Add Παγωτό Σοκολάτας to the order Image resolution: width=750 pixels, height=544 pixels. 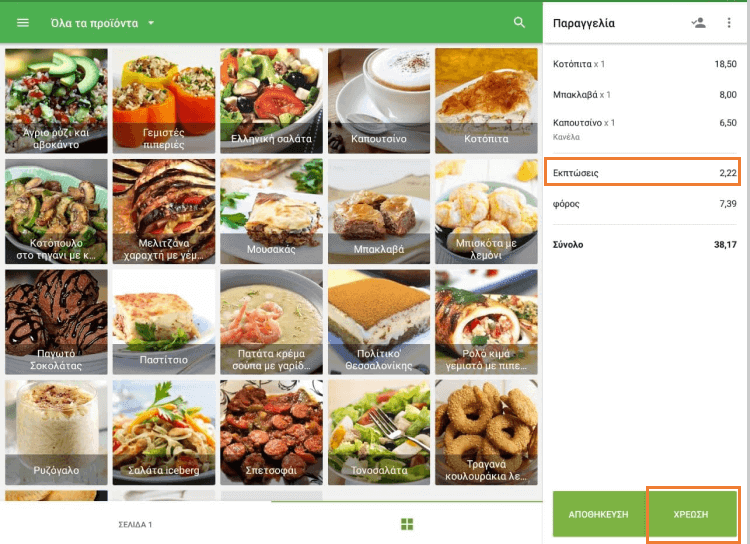click(56, 322)
